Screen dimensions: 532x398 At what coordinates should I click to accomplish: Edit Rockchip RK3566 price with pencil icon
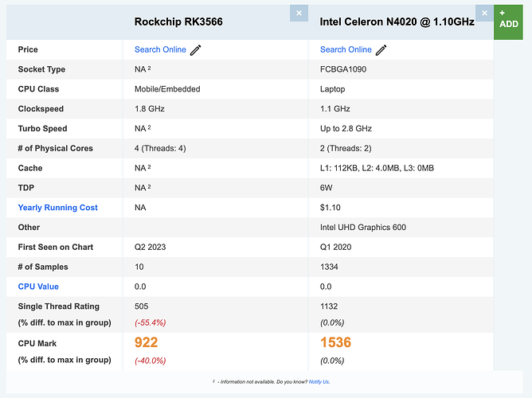click(x=195, y=50)
